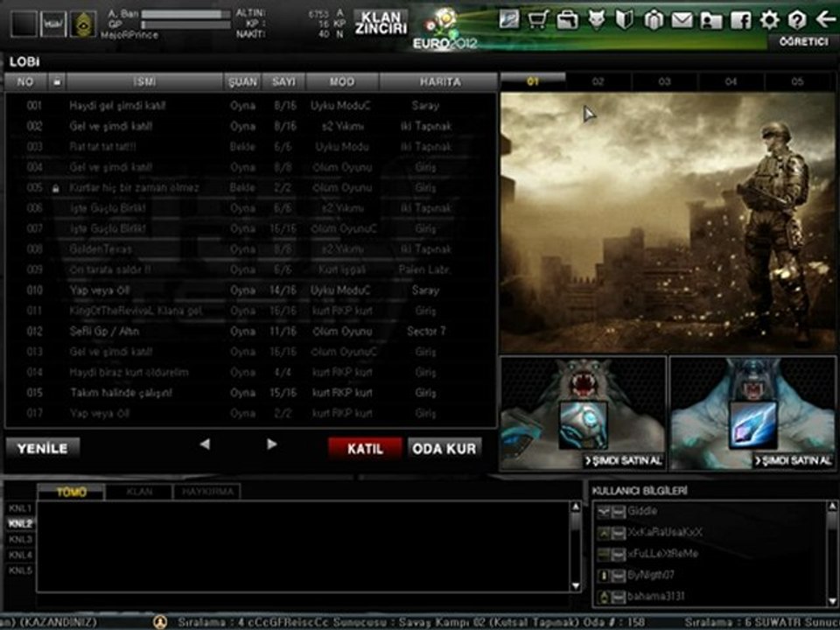
Task: Open the TÜMÜ chat tab
Action: click(71, 492)
